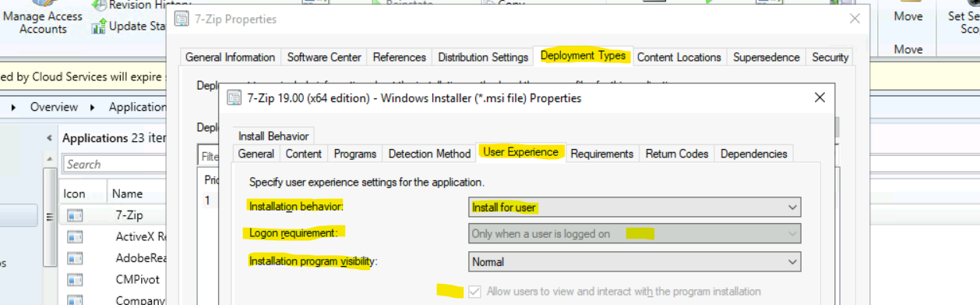The height and width of the screenshot is (305, 980).
Task: Select the ActiveX application icon in list
Action: coord(75,237)
